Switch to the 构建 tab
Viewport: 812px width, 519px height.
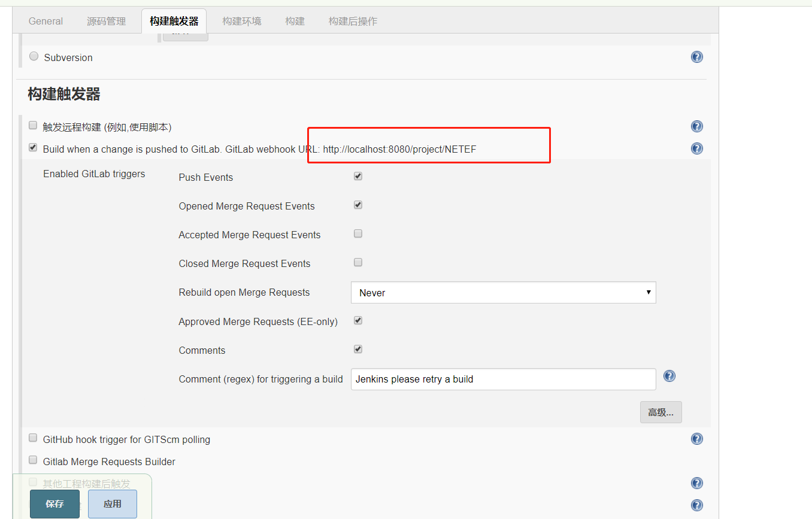coord(295,21)
